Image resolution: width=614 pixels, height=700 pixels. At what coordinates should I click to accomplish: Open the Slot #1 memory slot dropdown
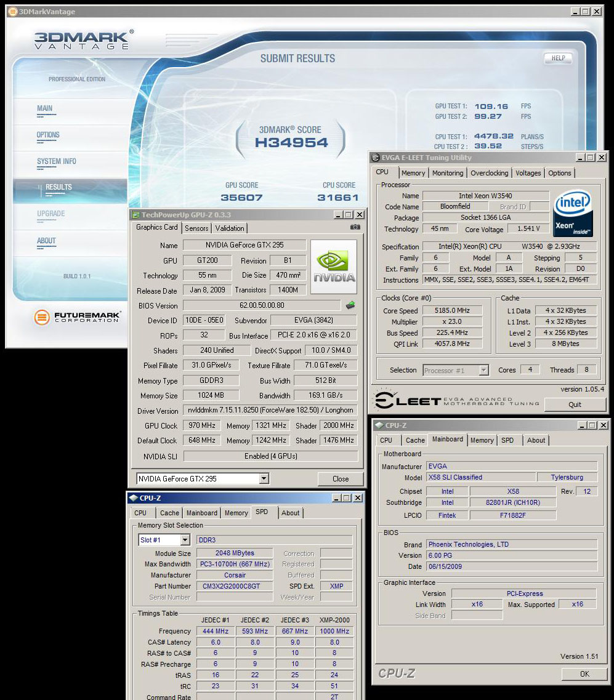(185, 540)
